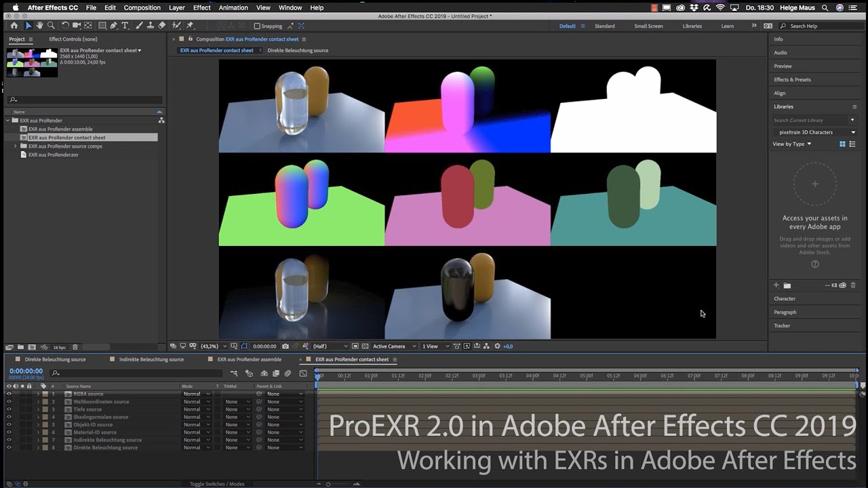Screen dimensions: 868x488
Task: Open the magnification ratio (43,2%) dropdown
Action: point(214,346)
